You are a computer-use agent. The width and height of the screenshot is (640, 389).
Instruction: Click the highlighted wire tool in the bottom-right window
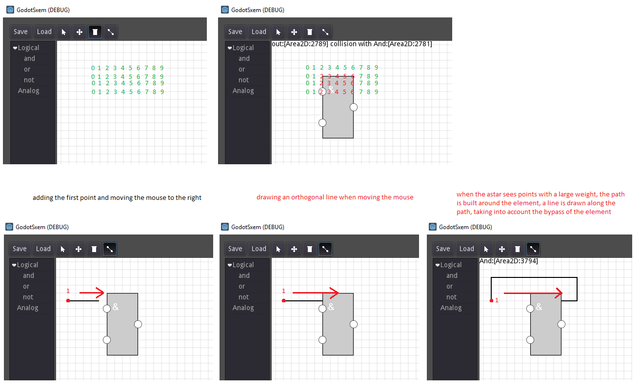533,249
